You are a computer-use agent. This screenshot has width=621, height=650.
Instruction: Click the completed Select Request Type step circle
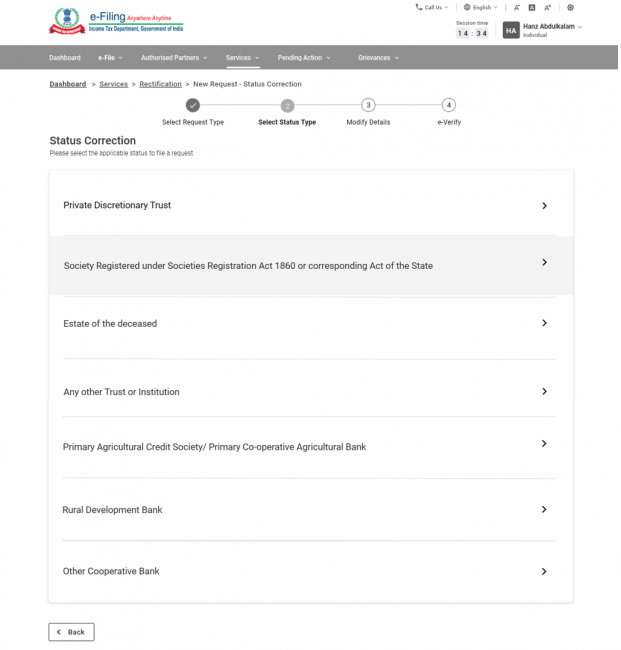coord(194,106)
